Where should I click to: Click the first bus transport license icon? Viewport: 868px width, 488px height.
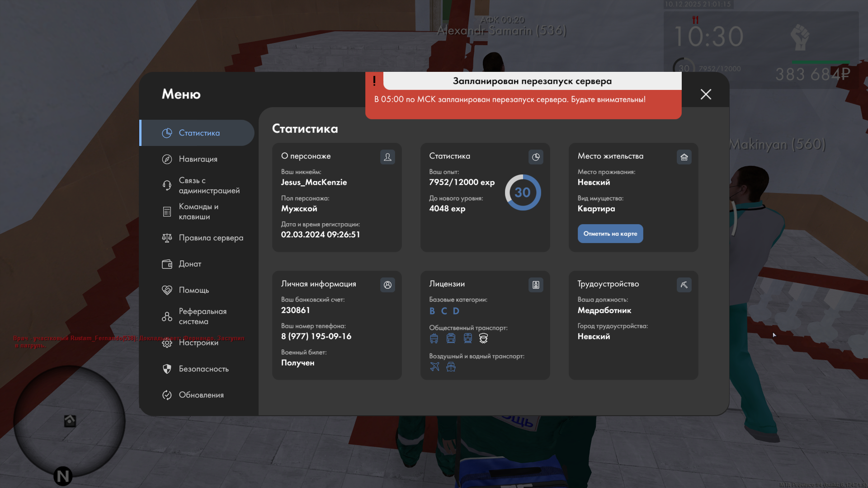click(x=434, y=338)
